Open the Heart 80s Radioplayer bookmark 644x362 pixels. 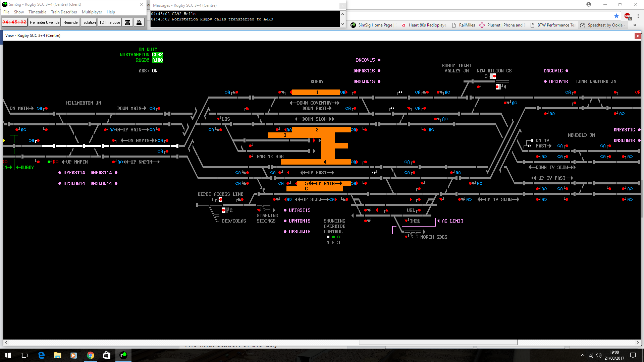[x=424, y=25]
